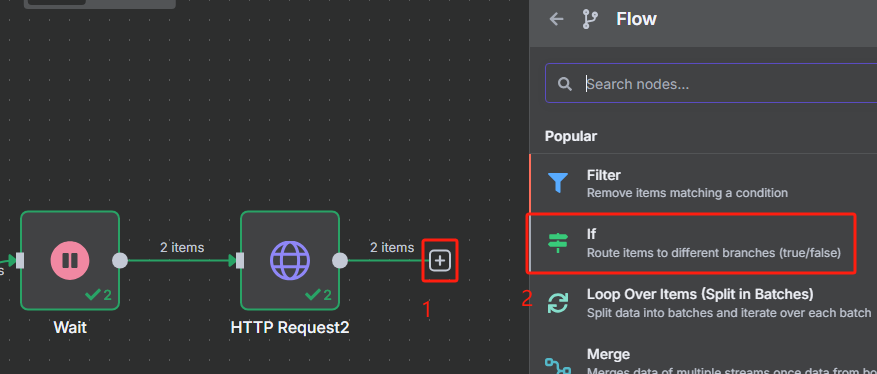Click the 2 items label after HTTP Request2
The width and height of the screenshot is (877, 374).
pyautogui.click(x=392, y=247)
